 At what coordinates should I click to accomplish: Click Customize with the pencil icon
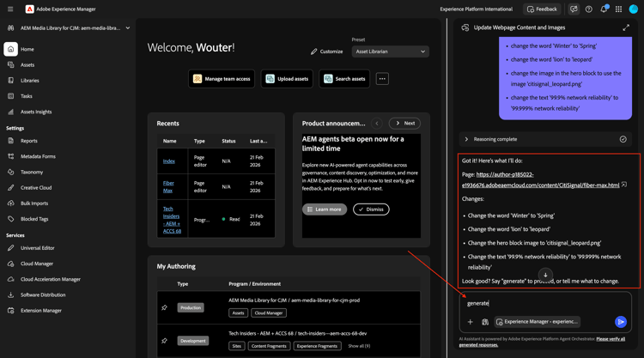click(327, 52)
